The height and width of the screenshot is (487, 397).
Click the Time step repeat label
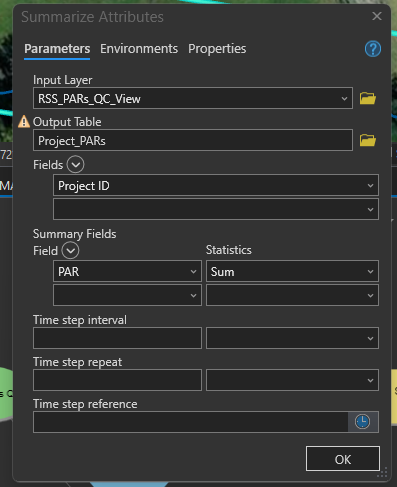pyautogui.click(x=77, y=362)
